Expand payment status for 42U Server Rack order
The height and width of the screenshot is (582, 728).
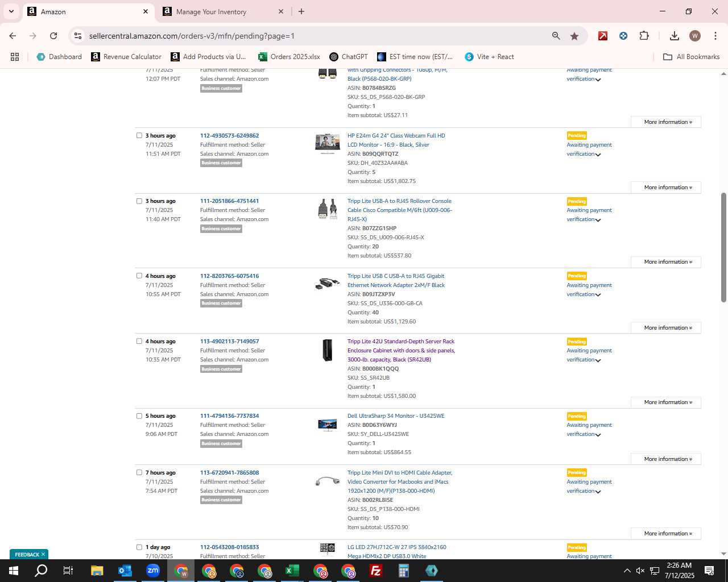[x=598, y=360]
